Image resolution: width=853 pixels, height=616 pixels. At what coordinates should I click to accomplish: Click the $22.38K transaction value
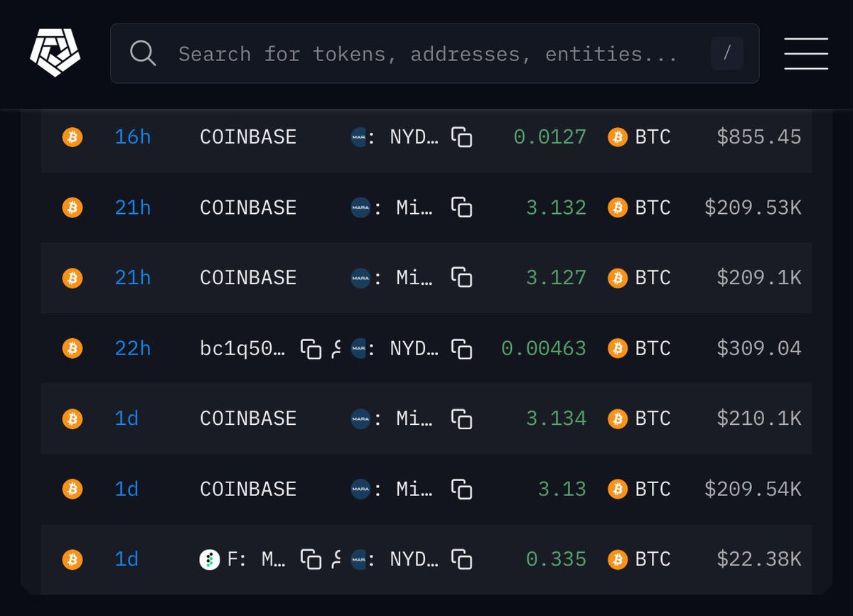coord(758,560)
